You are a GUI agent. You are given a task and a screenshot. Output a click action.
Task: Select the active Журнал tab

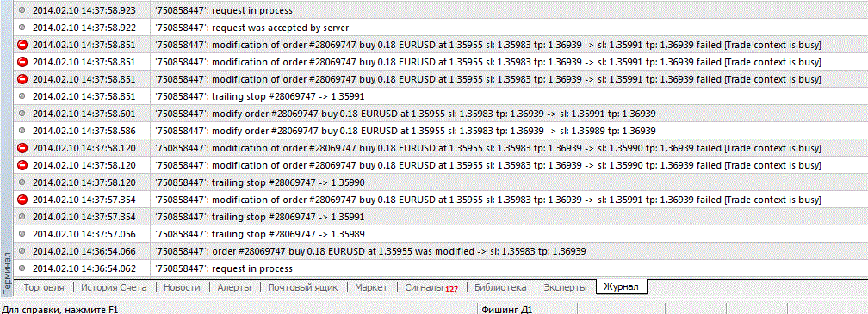pyautogui.click(x=622, y=287)
